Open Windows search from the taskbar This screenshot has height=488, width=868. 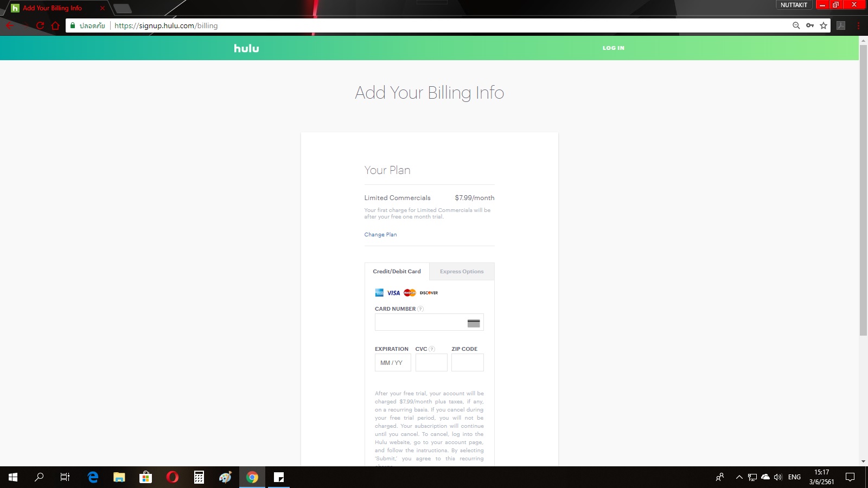(x=39, y=477)
